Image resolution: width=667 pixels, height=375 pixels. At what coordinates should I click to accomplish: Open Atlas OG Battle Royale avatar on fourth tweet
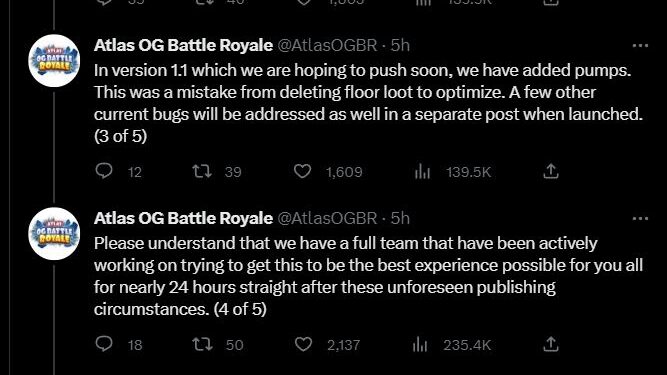pyautogui.click(x=54, y=234)
